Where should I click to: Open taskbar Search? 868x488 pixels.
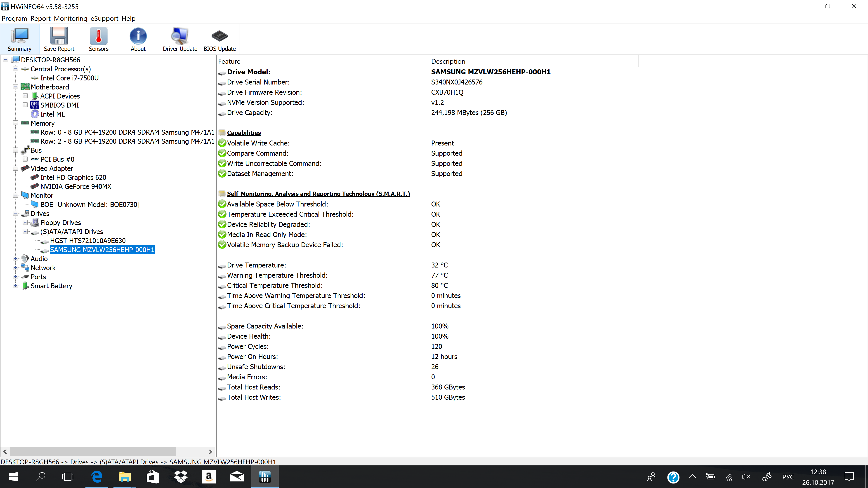click(41, 477)
